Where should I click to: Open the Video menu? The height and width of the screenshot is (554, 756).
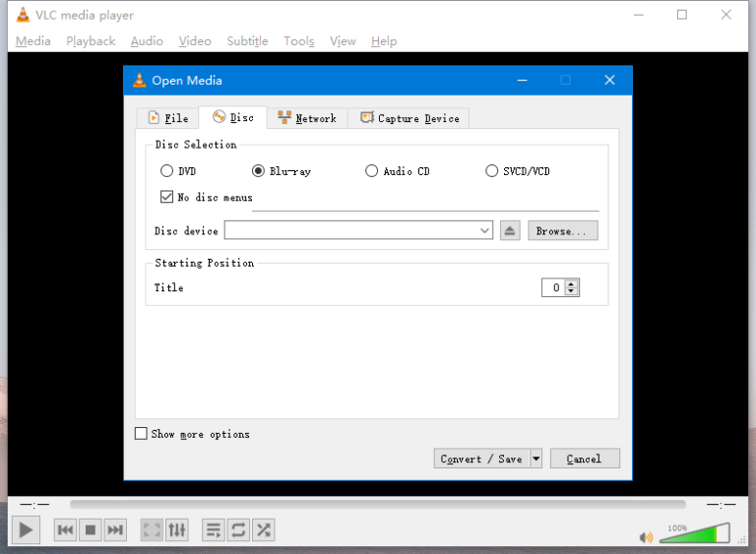tap(195, 41)
